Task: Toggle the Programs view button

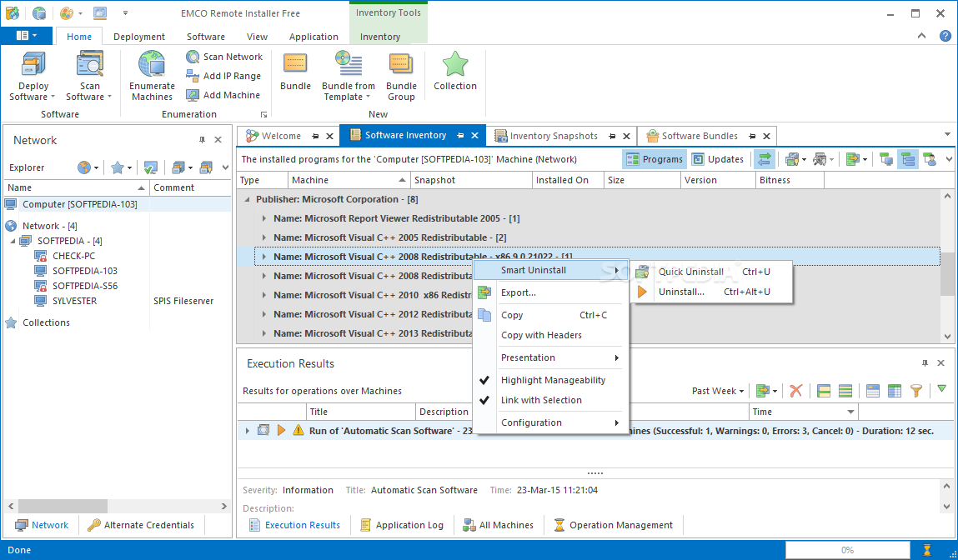Action: (655, 159)
